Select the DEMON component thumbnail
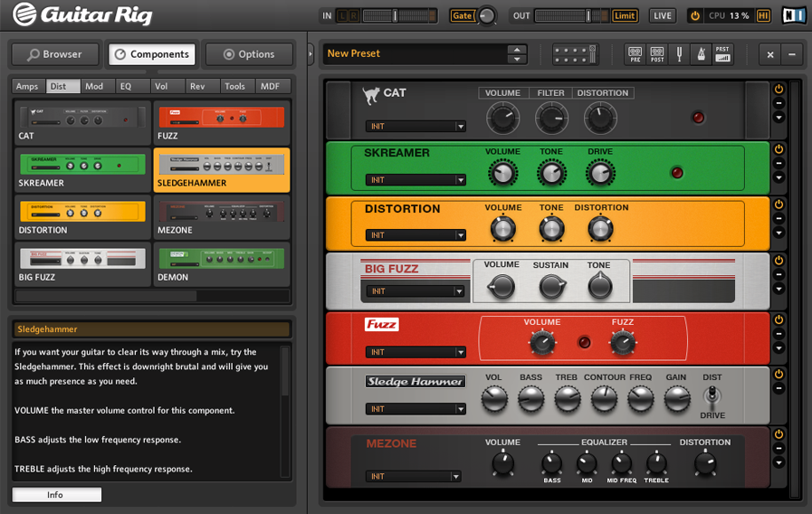This screenshot has height=514, width=812. (221, 264)
